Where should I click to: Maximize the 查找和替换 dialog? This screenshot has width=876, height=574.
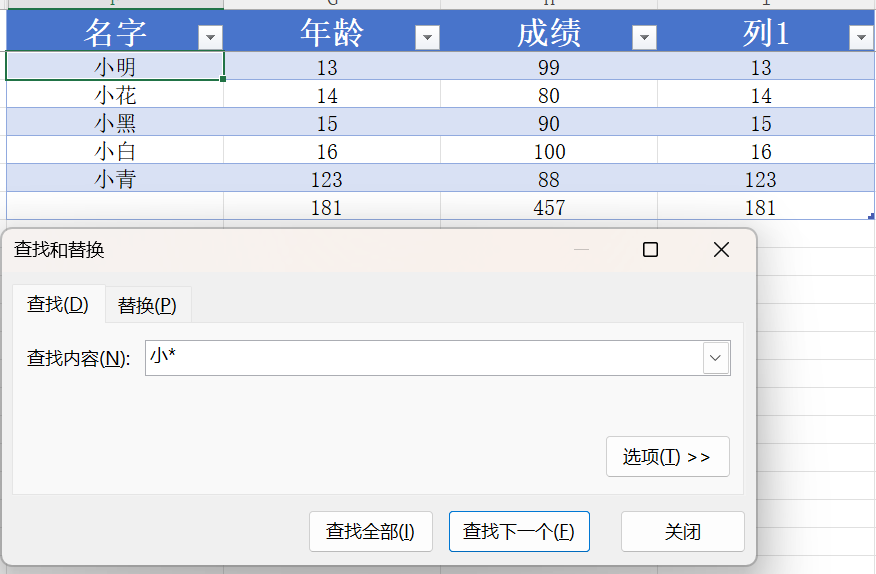650,250
